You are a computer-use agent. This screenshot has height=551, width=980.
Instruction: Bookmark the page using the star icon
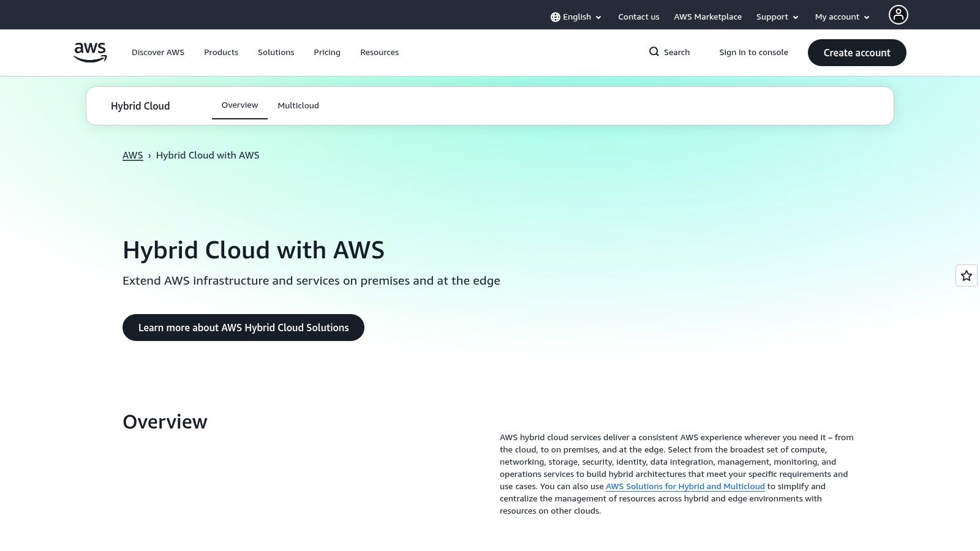pos(966,275)
